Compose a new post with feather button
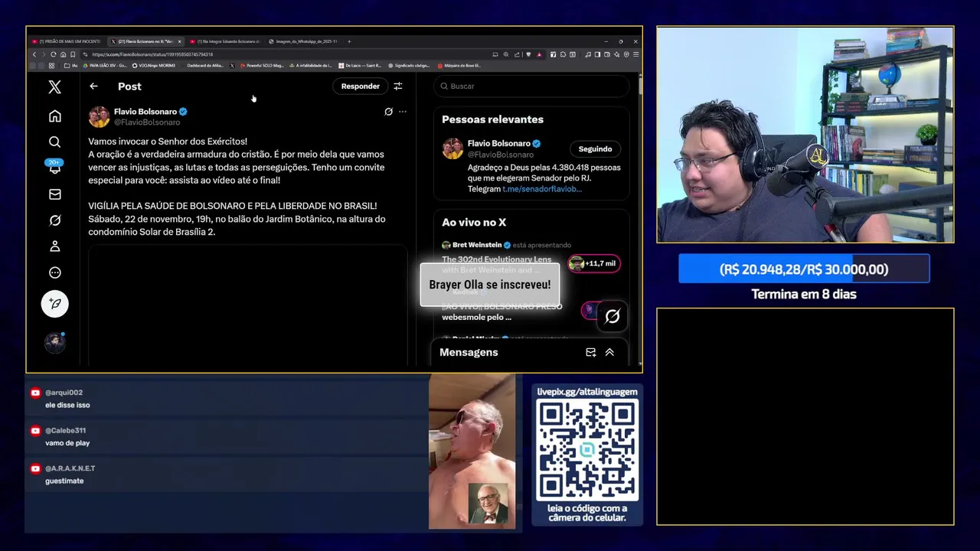980x551 pixels. click(54, 304)
